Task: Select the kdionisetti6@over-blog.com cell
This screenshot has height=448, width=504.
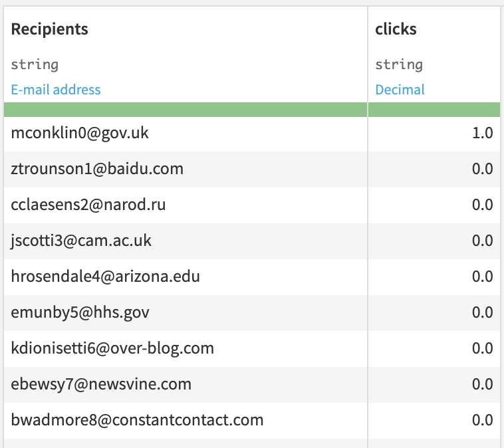Action: pyautogui.click(x=186, y=349)
